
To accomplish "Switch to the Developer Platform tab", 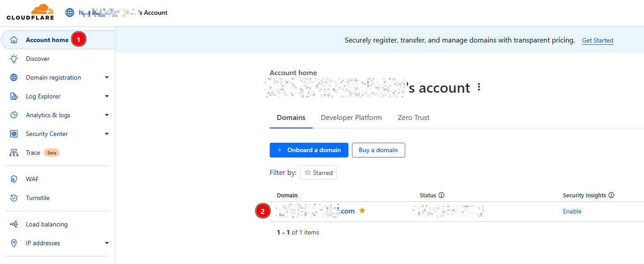I will 352,118.
